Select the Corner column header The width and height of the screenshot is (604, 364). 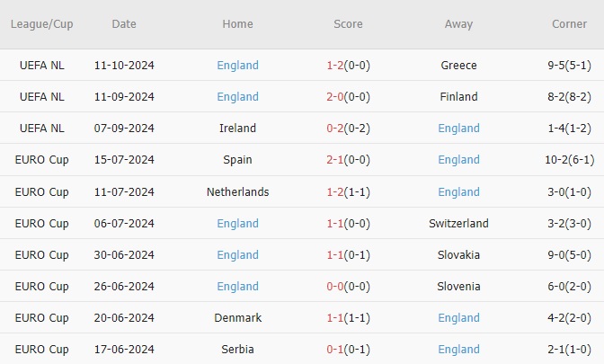[569, 24]
